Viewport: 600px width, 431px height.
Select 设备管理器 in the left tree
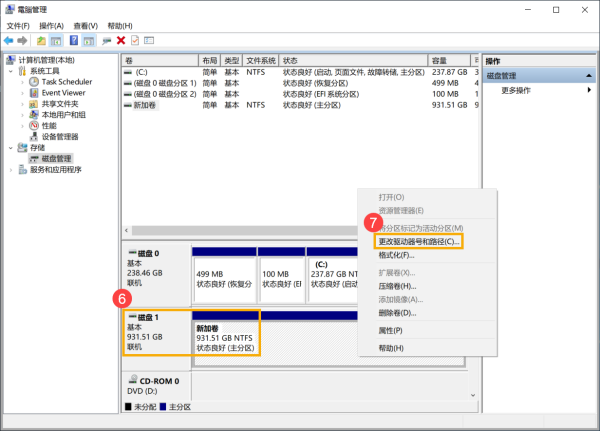[60, 137]
